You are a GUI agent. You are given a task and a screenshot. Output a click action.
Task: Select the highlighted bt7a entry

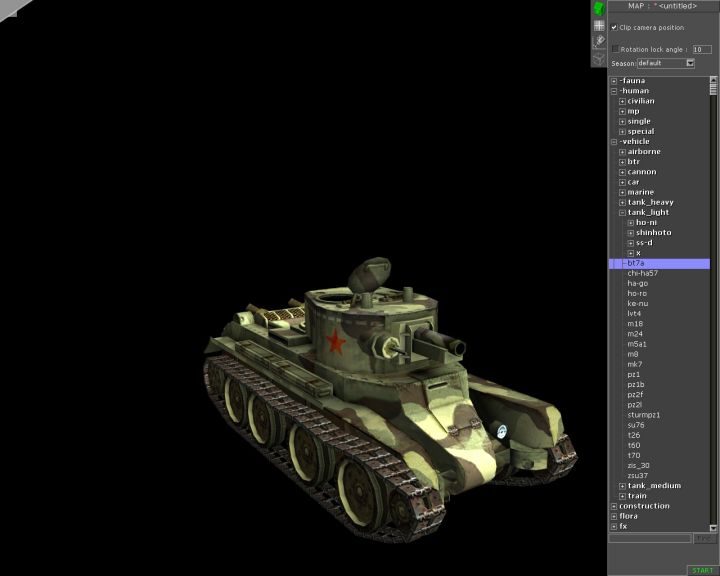pos(636,263)
